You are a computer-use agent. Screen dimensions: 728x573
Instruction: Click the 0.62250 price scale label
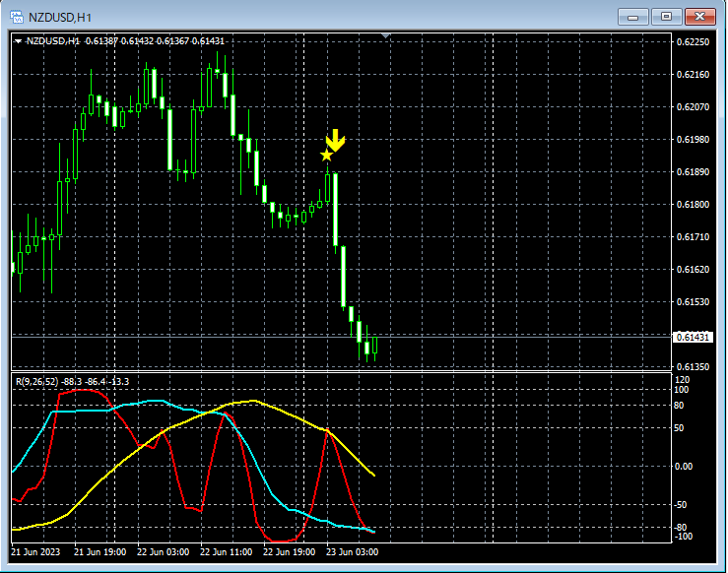click(x=692, y=42)
